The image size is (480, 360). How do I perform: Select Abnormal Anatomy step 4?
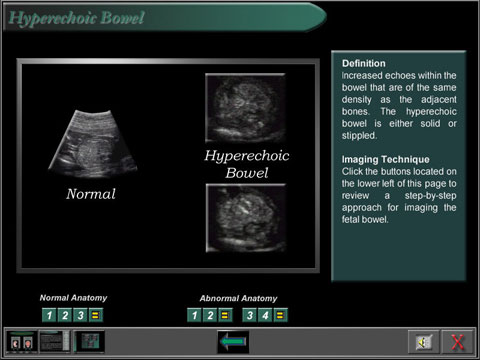[x=265, y=315]
